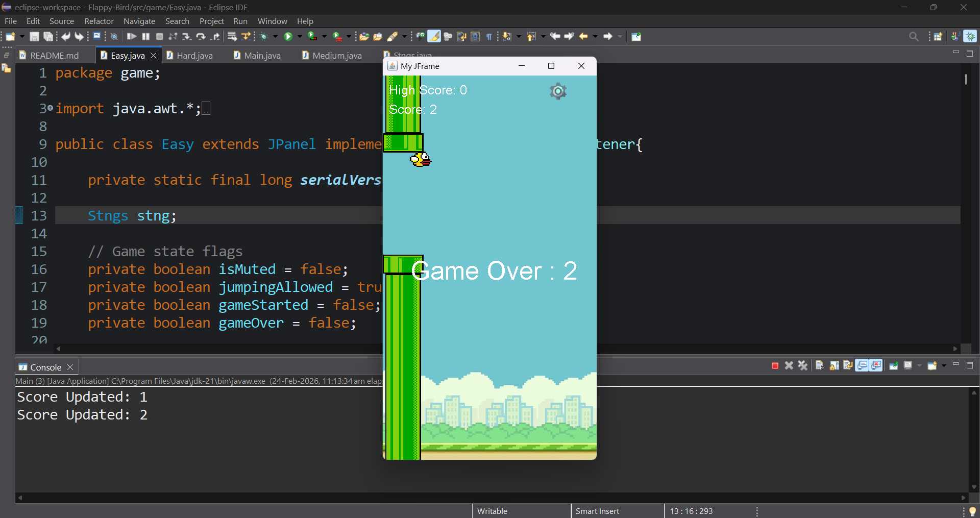
Task: Click the green Run button in toolbar
Action: 288,36
